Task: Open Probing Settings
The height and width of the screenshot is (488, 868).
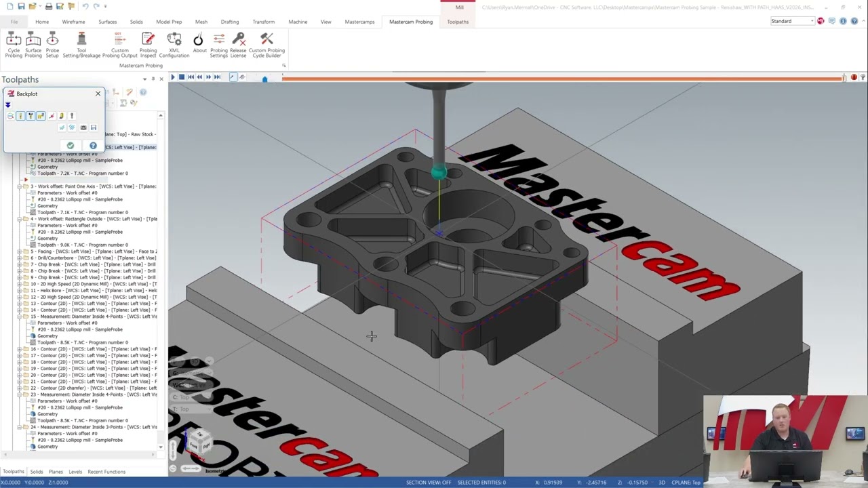Action: (219, 45)
